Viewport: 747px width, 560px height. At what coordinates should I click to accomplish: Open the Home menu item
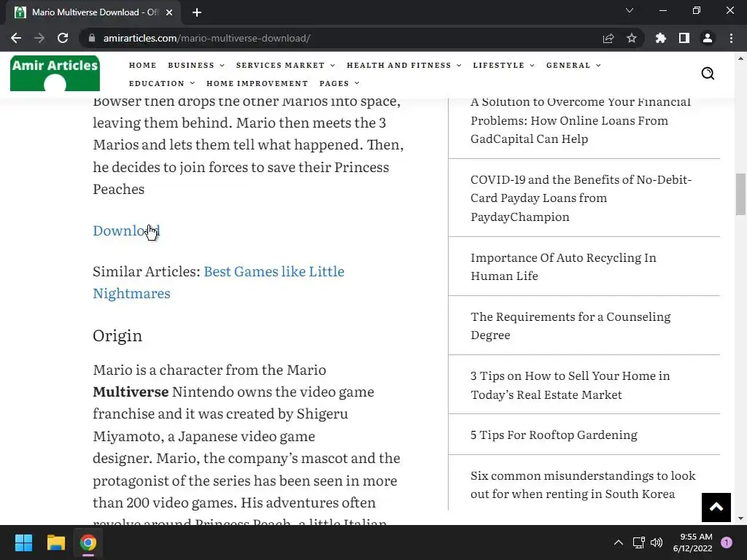142,65
